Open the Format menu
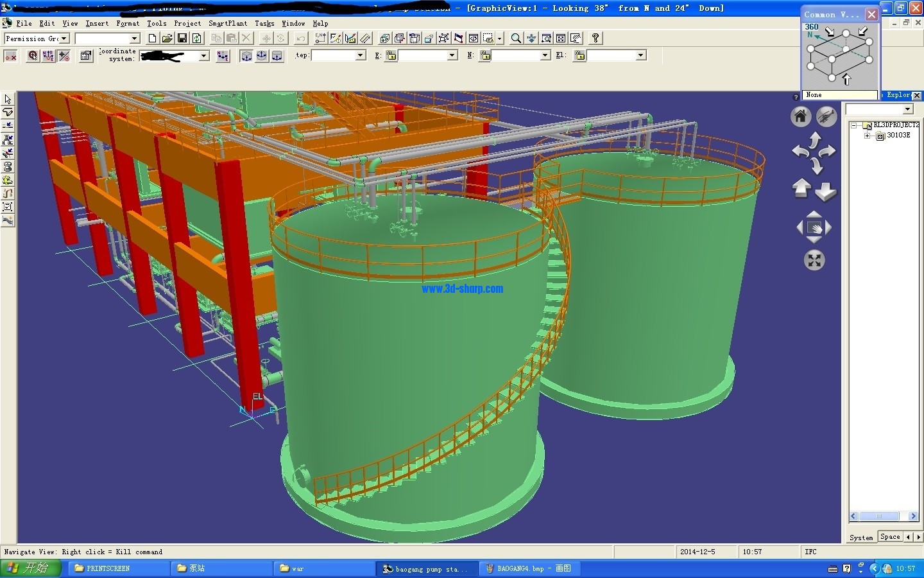 tap(128, 23)
